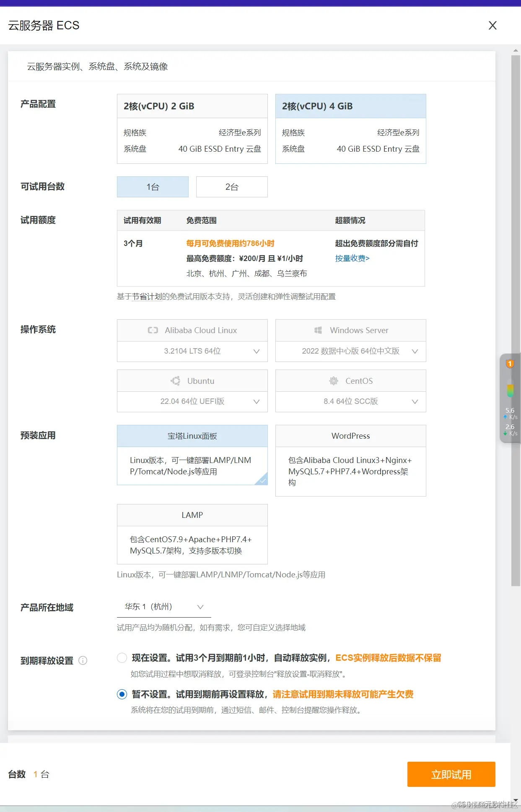Viewport: 521px width, 812px height.
Task: Select 2台 trial instance count
Action: 232,187
